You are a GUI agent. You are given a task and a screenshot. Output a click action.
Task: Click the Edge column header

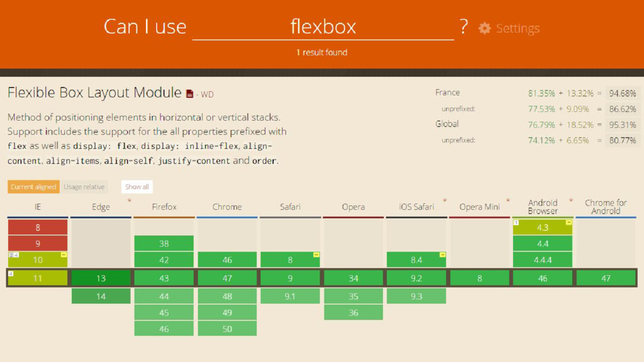[101, 207]
